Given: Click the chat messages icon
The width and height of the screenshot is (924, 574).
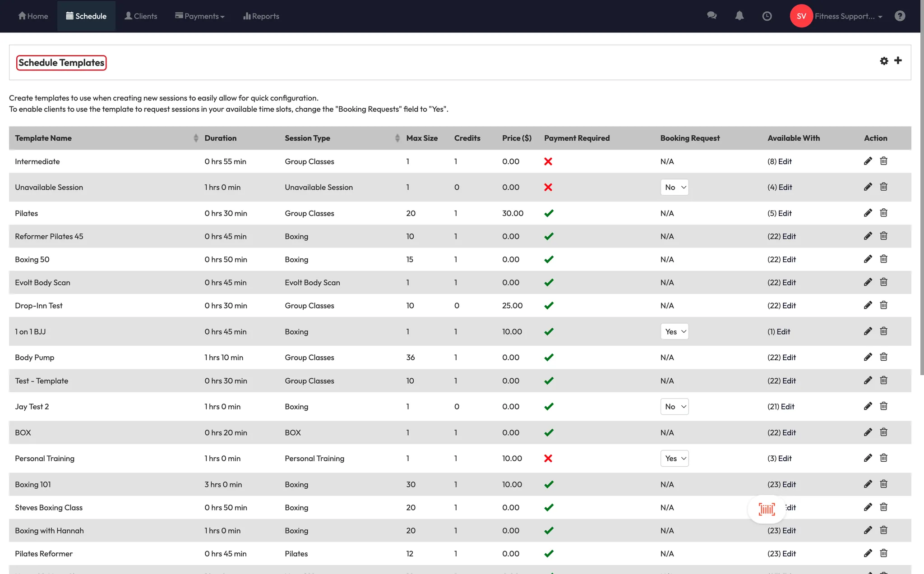Looking at the screenshot, I should point(712,16).
